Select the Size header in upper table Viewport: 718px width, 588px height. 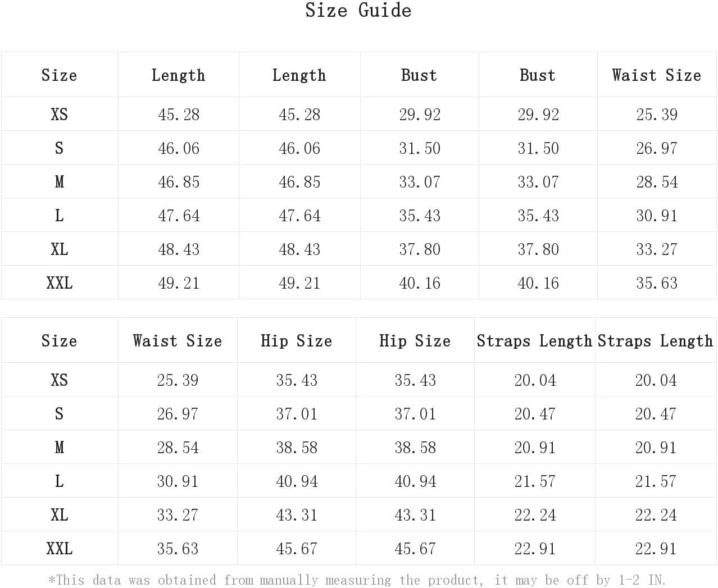pos(59,75)
